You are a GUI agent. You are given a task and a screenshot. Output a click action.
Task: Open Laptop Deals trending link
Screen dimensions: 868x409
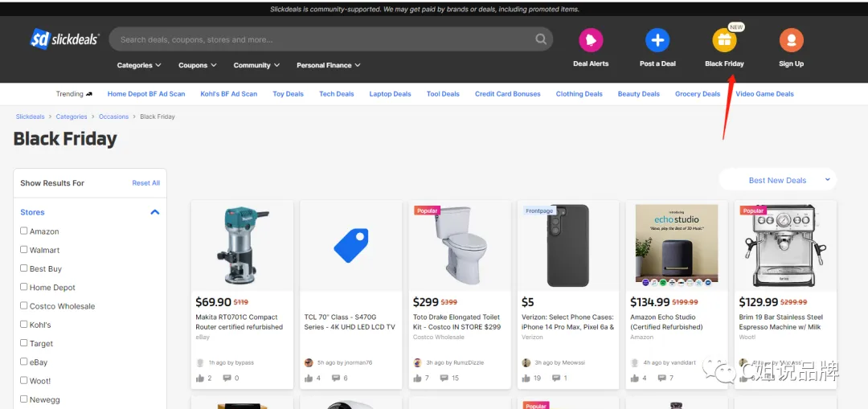pos(391,94)
